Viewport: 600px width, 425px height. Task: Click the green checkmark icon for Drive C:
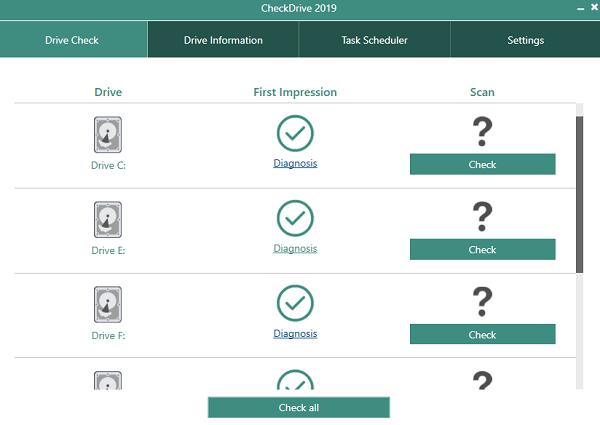click(x=295, y=133)
